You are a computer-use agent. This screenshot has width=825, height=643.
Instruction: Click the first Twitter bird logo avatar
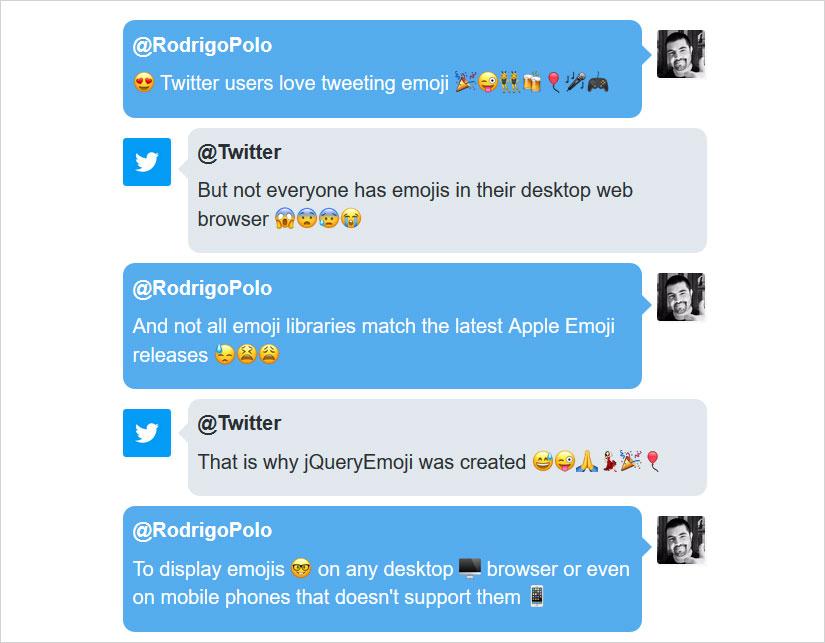pos(147,162)
